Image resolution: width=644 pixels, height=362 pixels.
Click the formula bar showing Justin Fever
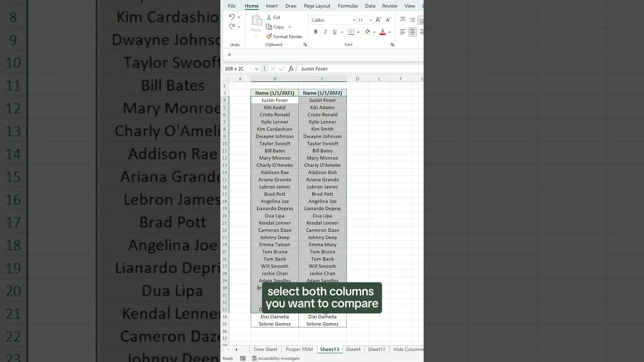[361, 69]
